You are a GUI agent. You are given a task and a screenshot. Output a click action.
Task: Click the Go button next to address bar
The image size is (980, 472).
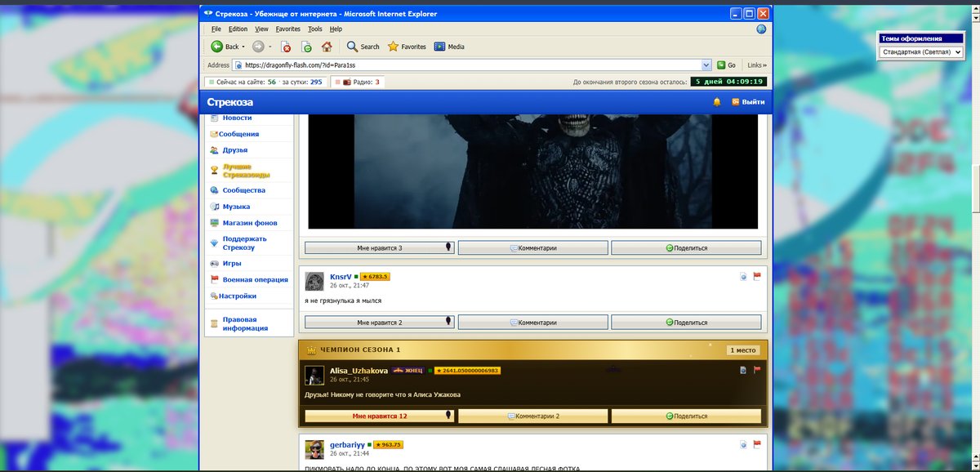coord(726,65)
